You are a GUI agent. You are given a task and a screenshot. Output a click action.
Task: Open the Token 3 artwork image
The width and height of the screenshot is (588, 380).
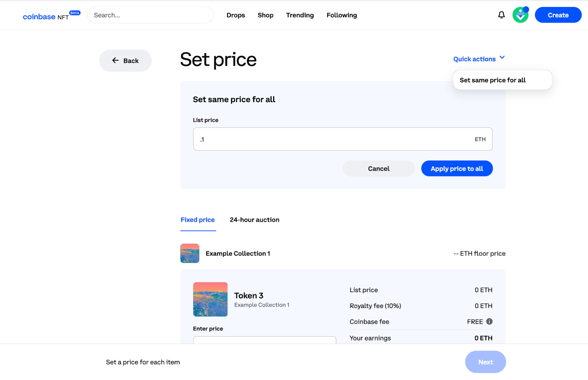pyautogui.click(x=210, y=299)
